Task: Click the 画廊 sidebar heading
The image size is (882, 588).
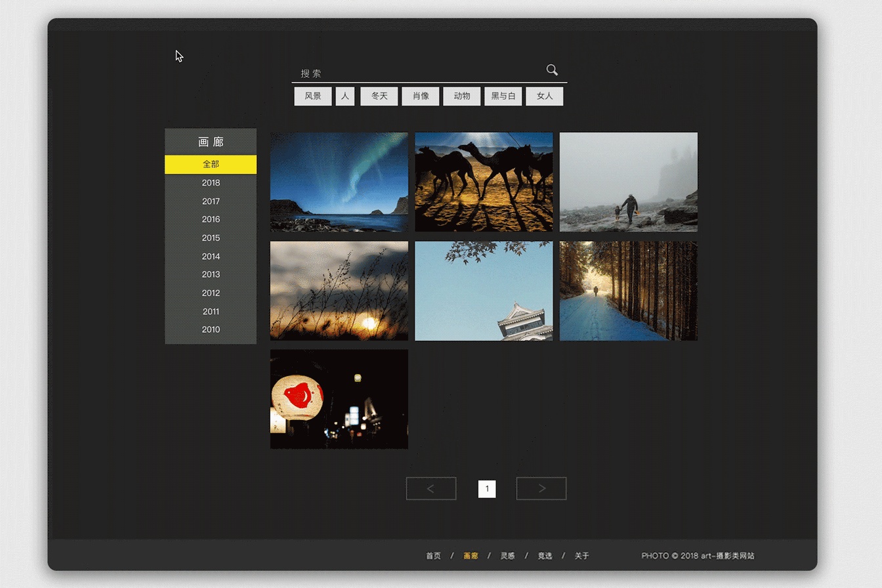Action: click(211, 142)
